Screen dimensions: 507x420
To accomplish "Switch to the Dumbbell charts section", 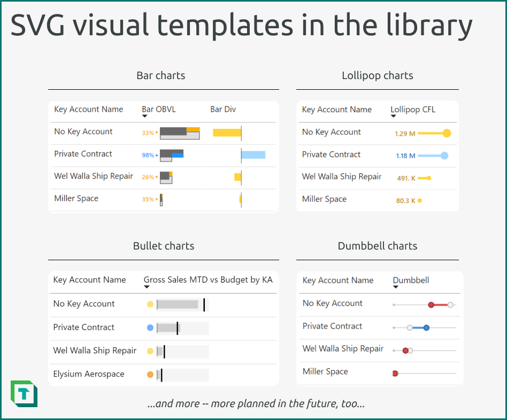I will pyautogui.click(x=377, y=246).
